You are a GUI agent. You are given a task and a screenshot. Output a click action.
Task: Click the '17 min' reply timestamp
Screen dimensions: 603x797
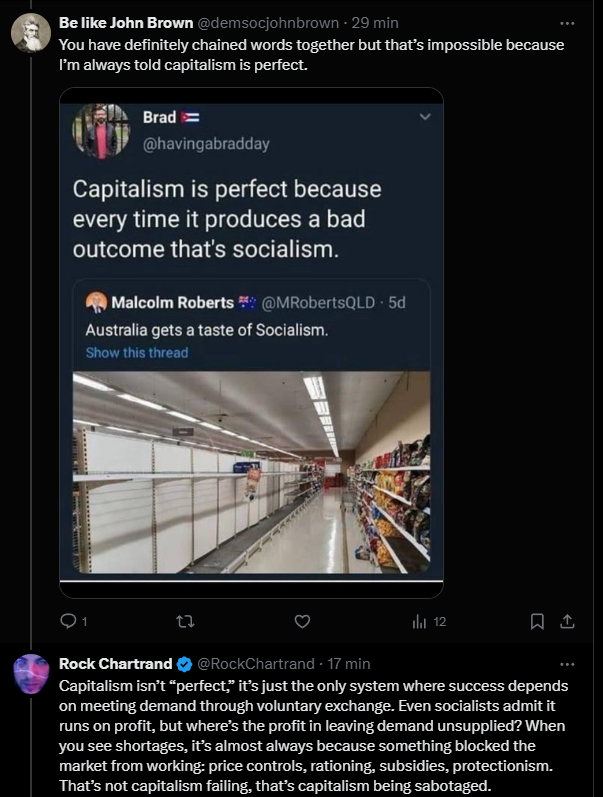tap(349, 664)
